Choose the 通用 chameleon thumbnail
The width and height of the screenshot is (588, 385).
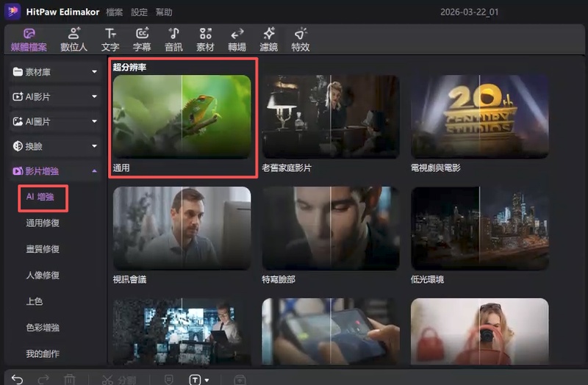tap(182, 117)
